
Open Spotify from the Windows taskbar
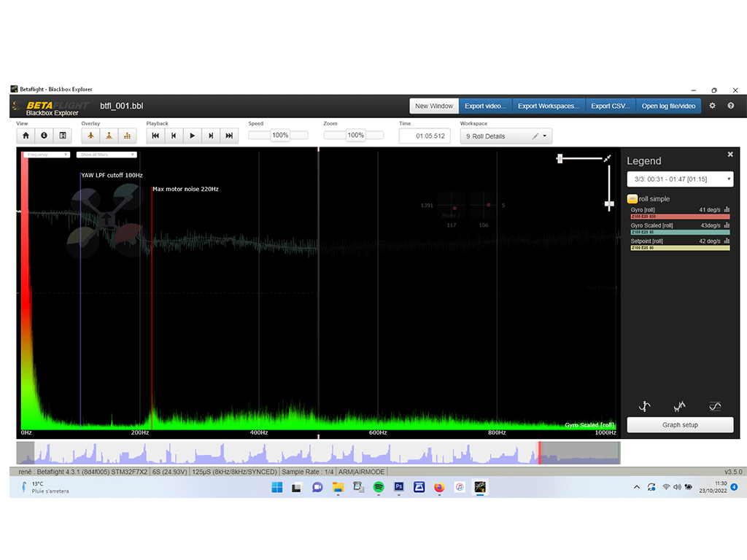pos(379,487)
